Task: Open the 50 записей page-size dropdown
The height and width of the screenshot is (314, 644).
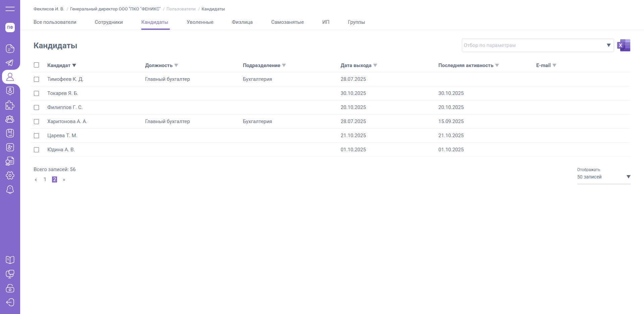Action: pyautogui.click(x=628, y=177)
